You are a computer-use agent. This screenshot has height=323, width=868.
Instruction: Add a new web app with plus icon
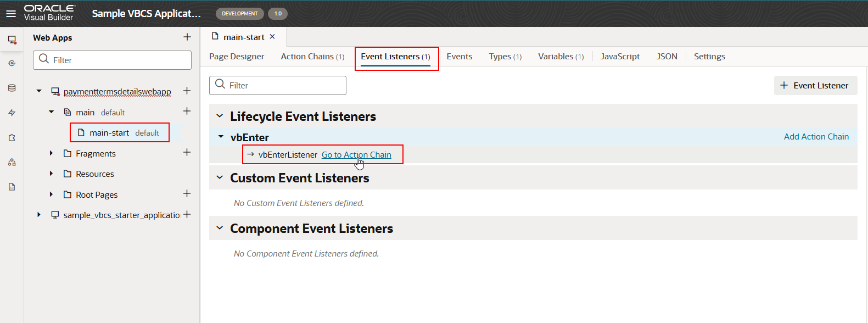tap(187, 37)
